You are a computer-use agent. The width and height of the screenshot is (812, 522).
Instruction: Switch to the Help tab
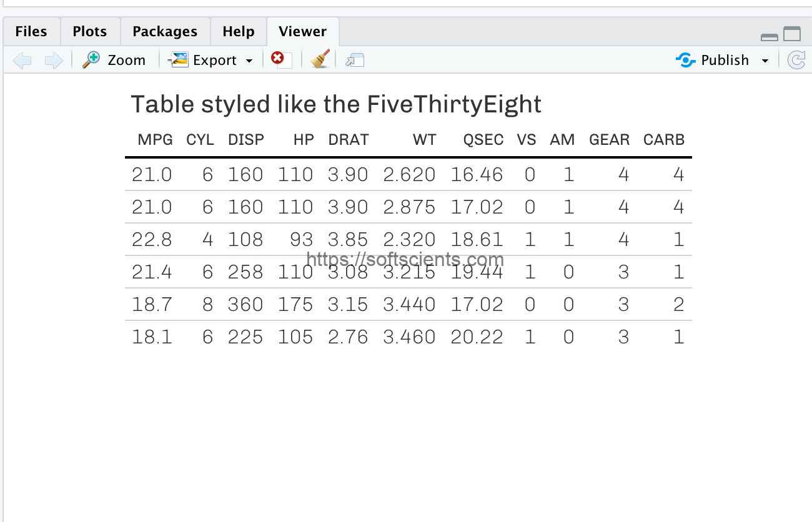point(239,31)
